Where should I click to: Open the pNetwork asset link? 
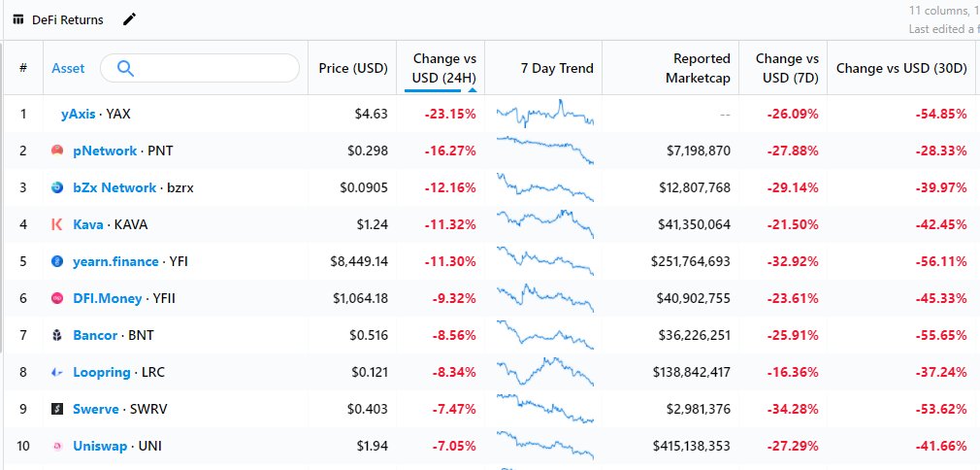tap(105, 151)
